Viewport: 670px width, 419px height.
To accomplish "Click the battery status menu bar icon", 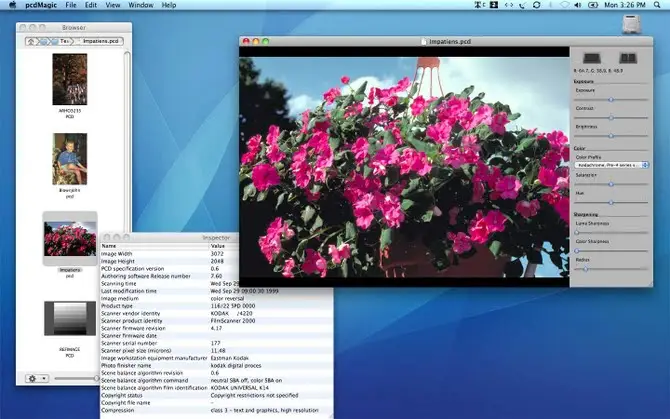I will [x=593, y=5].
